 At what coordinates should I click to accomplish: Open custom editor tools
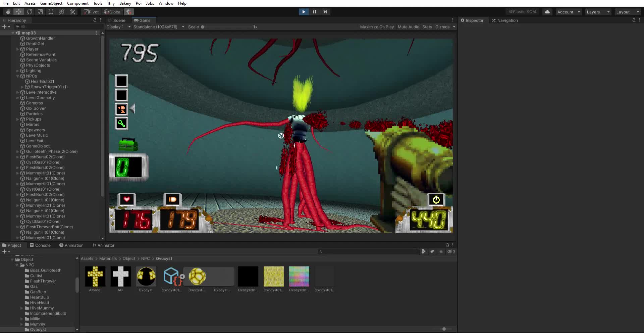coord(72,12)
